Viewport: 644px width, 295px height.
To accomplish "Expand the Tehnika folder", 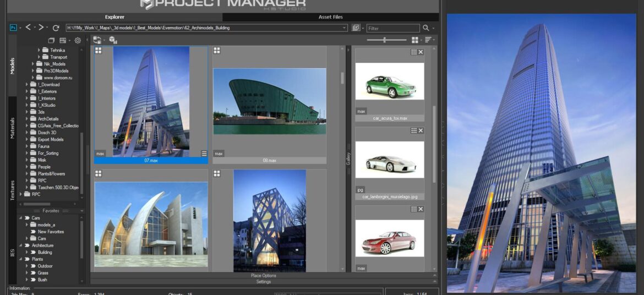I will coord(40,50).
